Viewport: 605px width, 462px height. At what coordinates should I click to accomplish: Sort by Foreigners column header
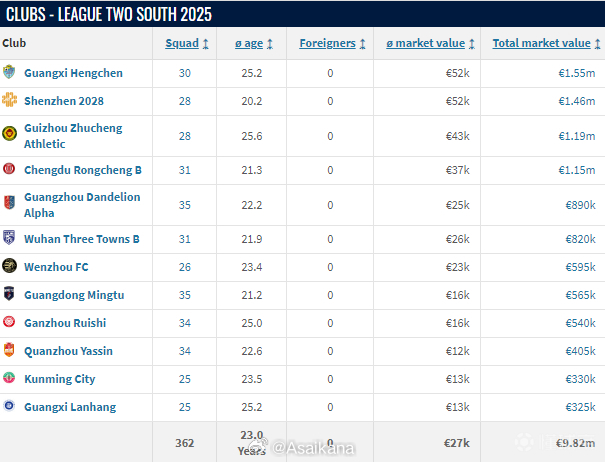(x=332, y=43)
